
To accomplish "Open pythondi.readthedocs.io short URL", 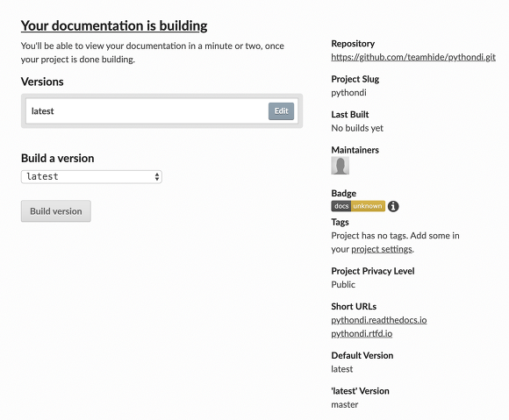I will (379, 320).
